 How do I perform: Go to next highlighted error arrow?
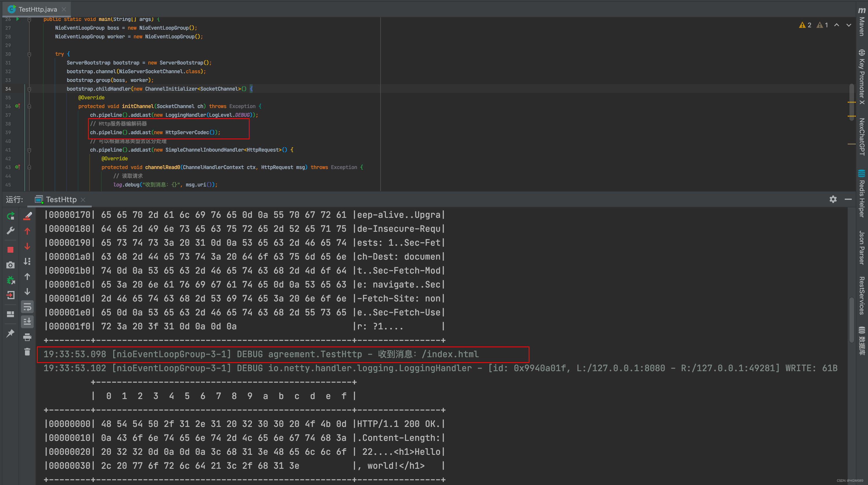coord(849,25)
